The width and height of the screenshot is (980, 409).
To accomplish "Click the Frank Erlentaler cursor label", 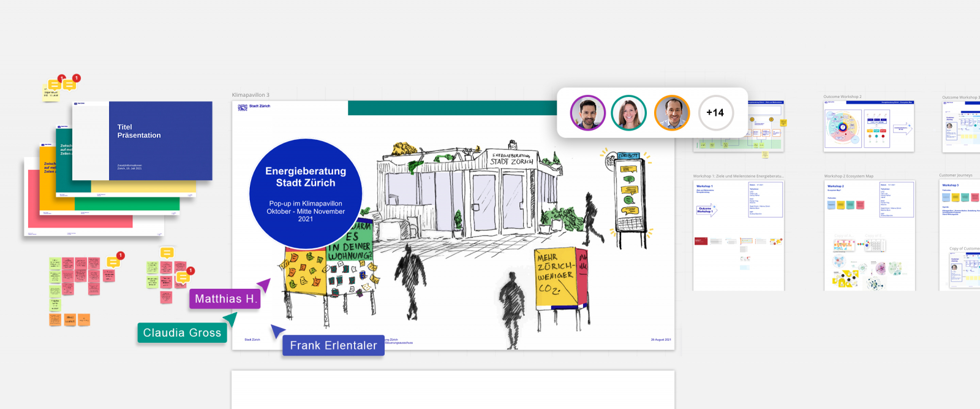I will 333,345.
